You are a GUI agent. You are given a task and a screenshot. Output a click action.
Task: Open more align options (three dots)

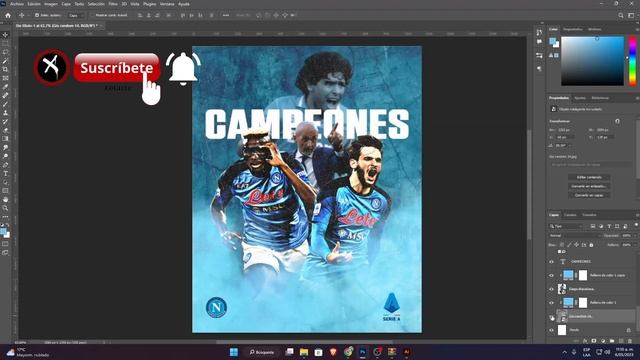[226, 15]
